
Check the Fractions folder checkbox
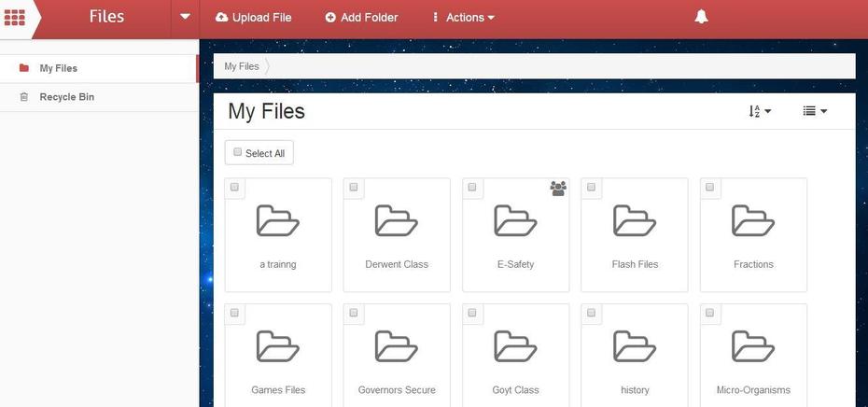709,188
